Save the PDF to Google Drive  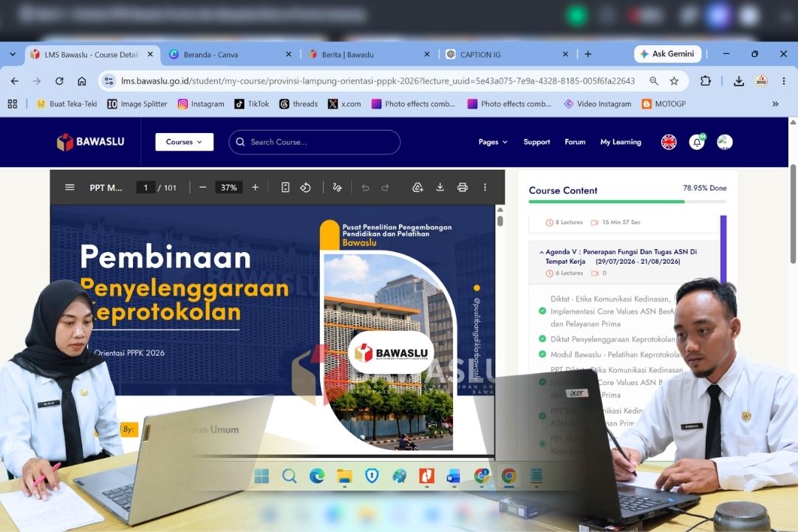[417, 188]
